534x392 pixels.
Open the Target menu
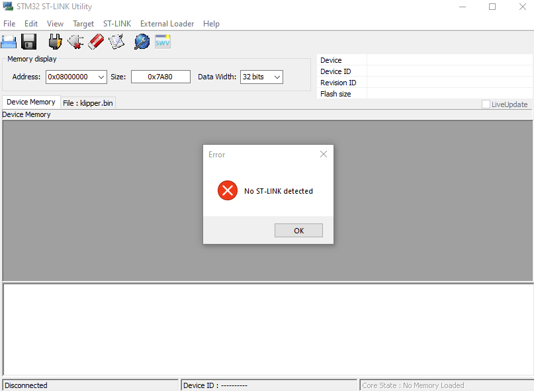tap(83, 24)
